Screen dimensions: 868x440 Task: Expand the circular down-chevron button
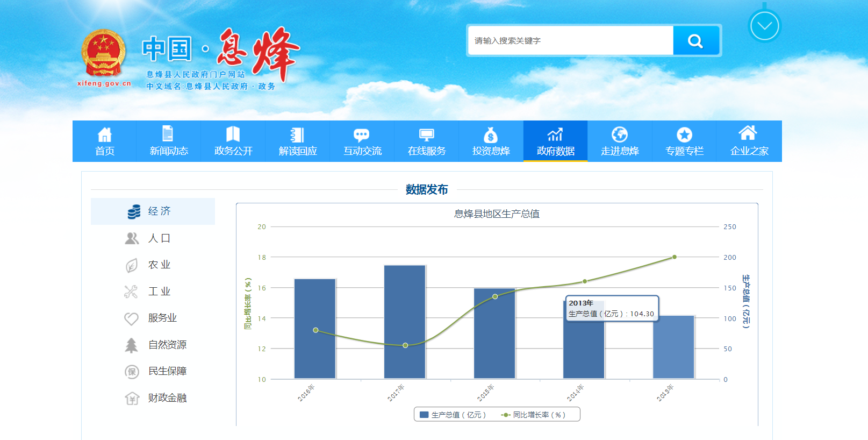764,26
